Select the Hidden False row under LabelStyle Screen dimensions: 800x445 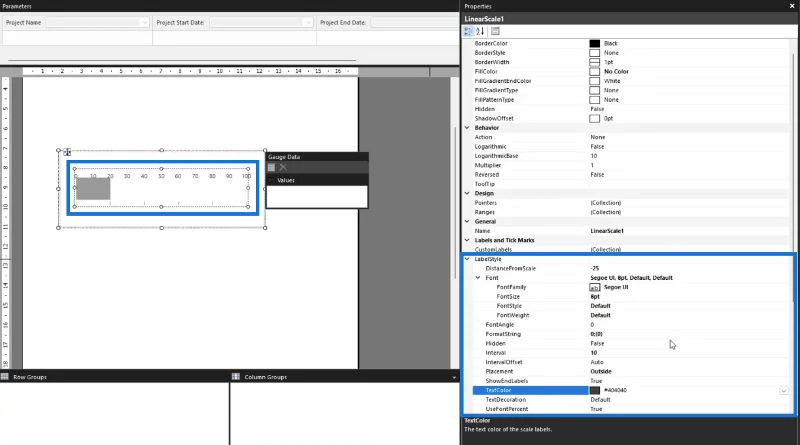coord(630,343)
